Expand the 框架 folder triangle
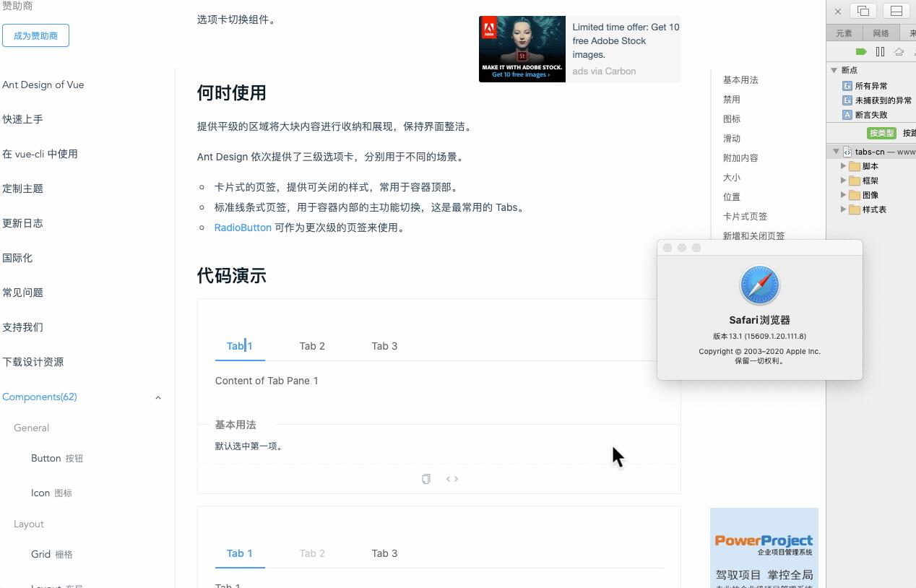This screenshot has width=916, height=588. tap(843, 181)
